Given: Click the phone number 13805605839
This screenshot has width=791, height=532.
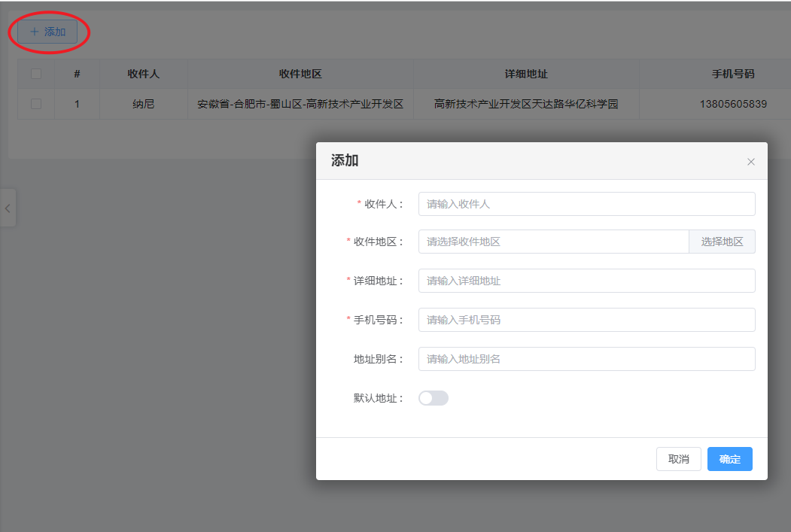Looking at the screenshot, I should pyautogui.click(x=733, y=104).
